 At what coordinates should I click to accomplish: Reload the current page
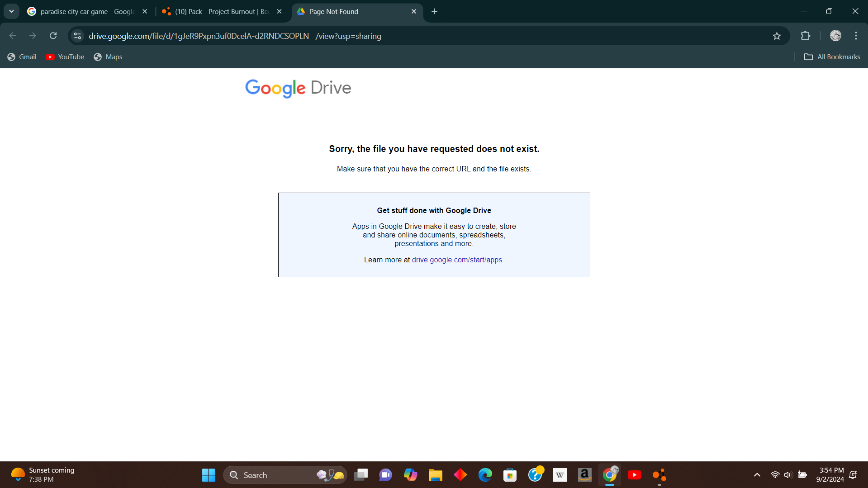pos(53,36)
